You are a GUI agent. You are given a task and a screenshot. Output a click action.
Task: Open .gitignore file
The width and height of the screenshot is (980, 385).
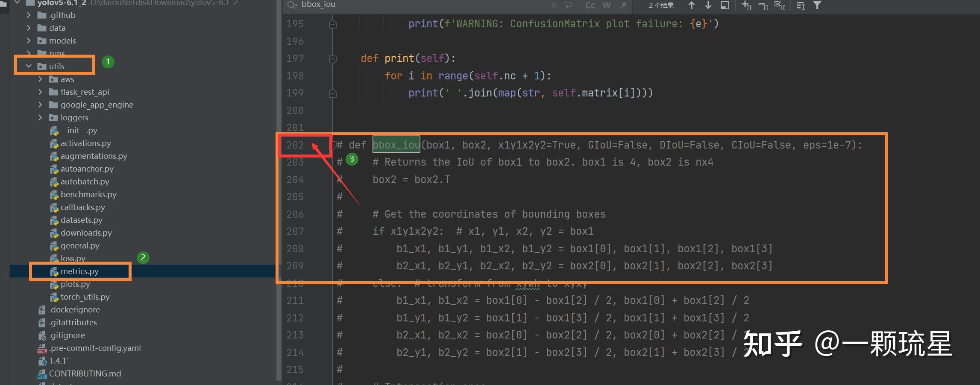67,335
